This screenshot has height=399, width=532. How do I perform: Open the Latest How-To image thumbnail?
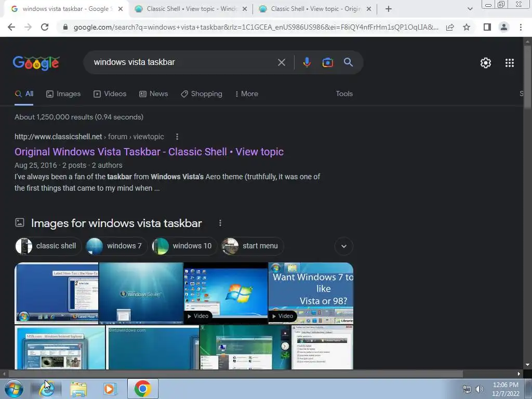[x=56, y=293]
